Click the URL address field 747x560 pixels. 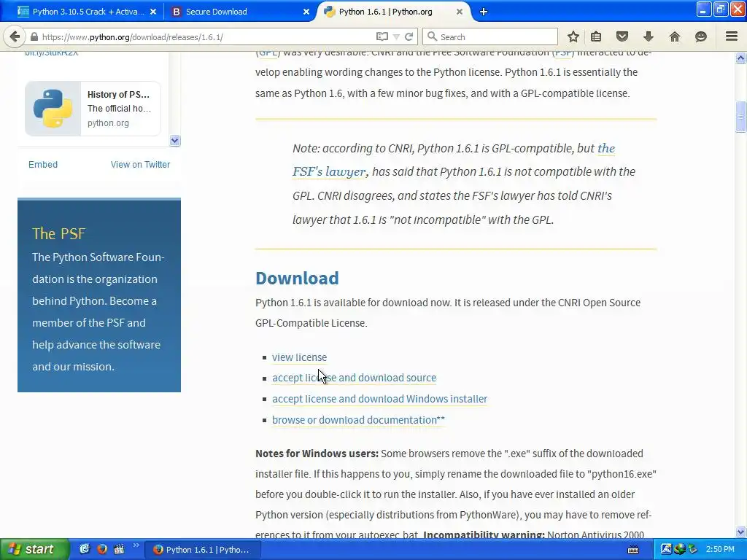pos(205,36)
